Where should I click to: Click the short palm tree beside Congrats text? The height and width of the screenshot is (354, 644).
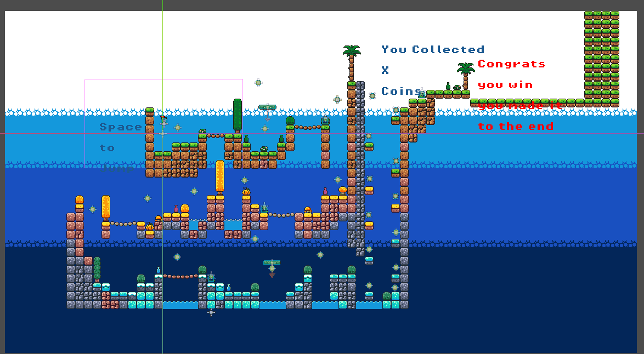pos(466,76)
